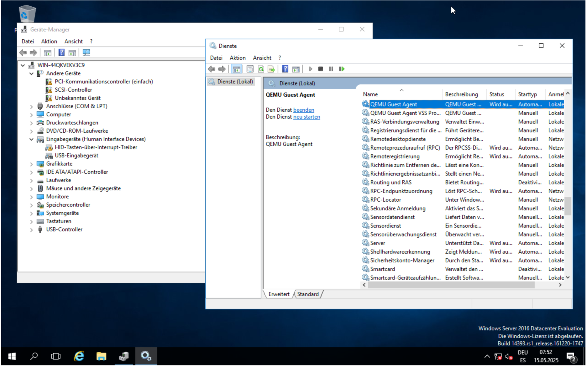Click the beenden link to stop service
Screen dimensions: 588x366
click(304, 110)
